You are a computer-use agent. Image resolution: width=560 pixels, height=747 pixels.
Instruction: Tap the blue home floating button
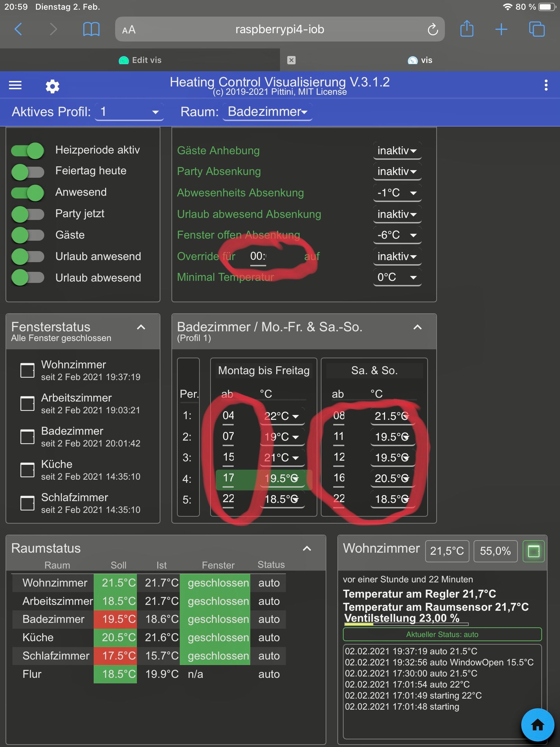click(537, 725)
